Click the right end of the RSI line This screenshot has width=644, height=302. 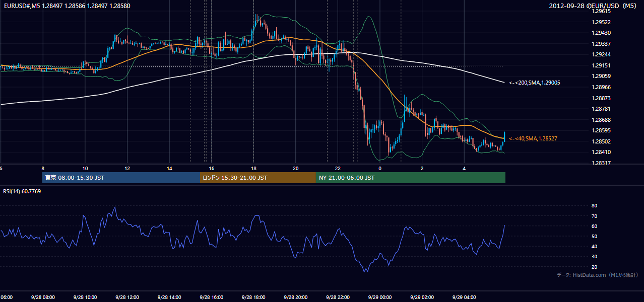click(x=504, y=225)
